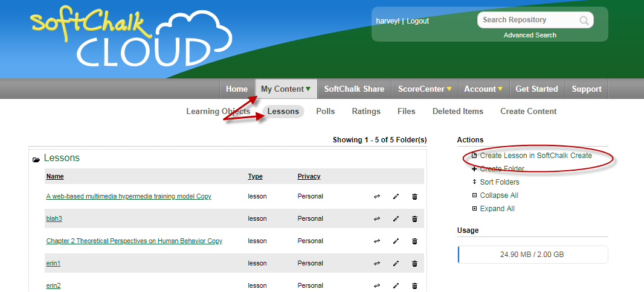Open the blah3 lesson link

point(54,218)
